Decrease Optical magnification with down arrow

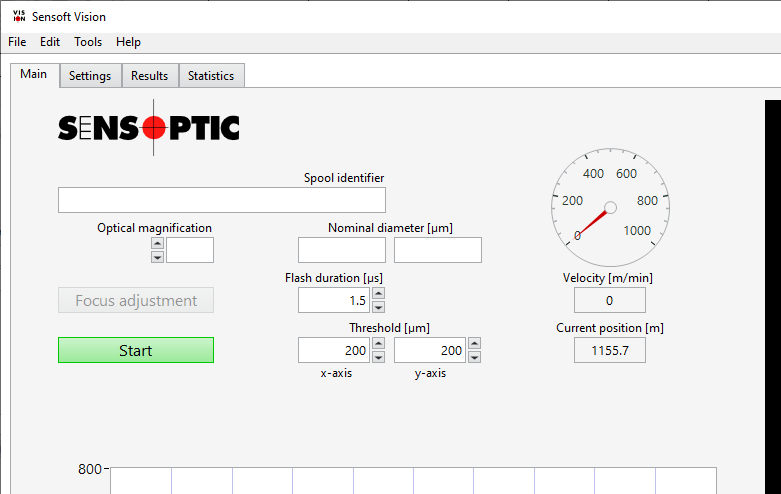pyautogui.click(x=157, y=257)
